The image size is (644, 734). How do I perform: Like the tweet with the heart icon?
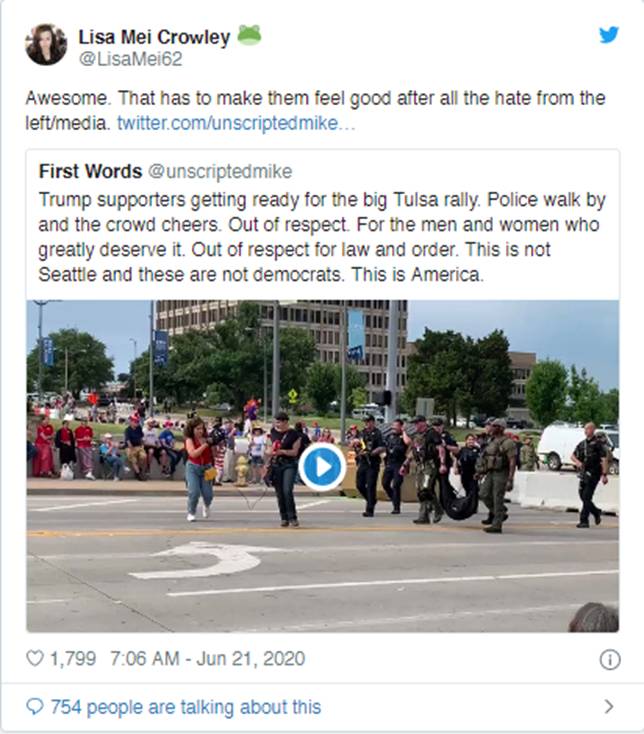pos(35,659)
